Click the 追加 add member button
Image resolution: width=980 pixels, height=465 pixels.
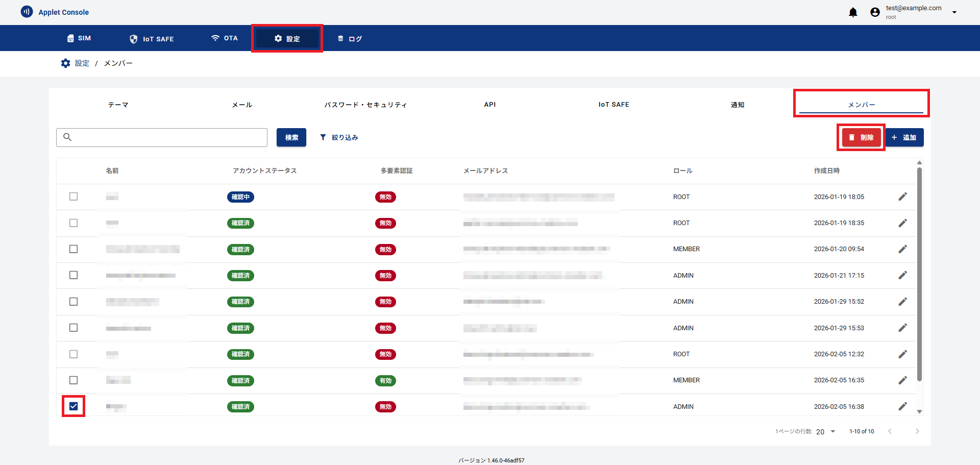click(904, 137)
